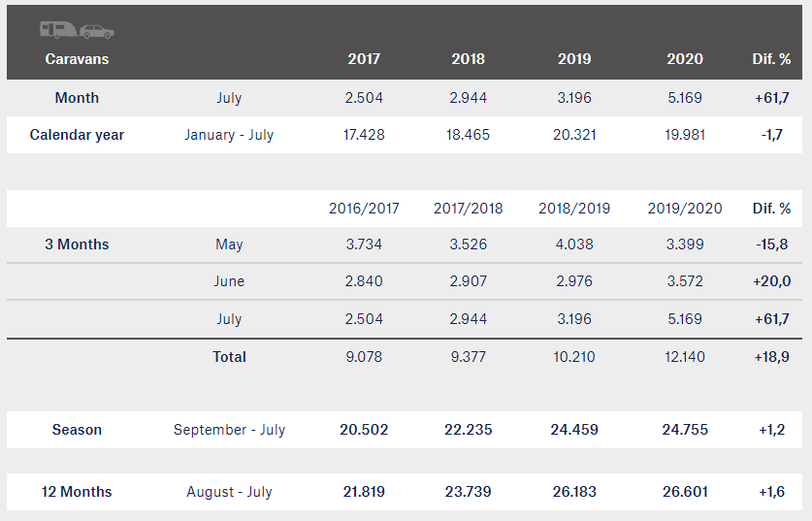Screen dimensions: 812x521
Task: Click the January - July period cell
Action: tap(229, 135)
